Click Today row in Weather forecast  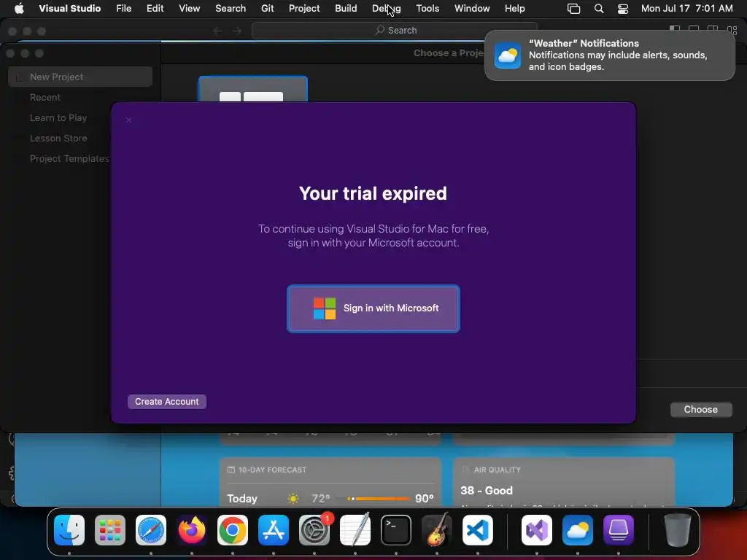(330, 499)
